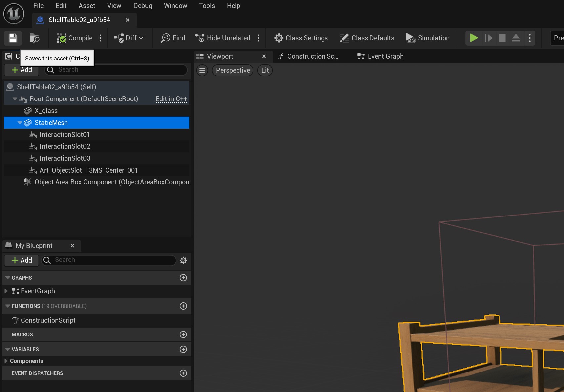Open viewport options hamburger menu

tap(202, 70)
